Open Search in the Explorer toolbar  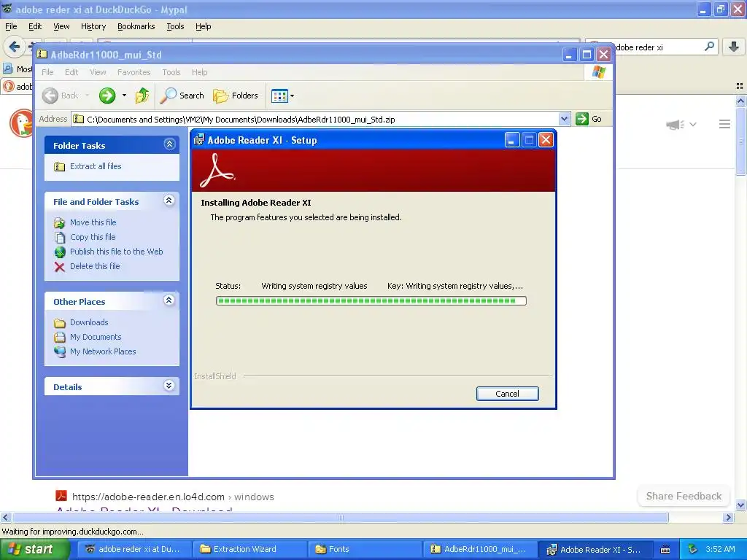[182, 96]
